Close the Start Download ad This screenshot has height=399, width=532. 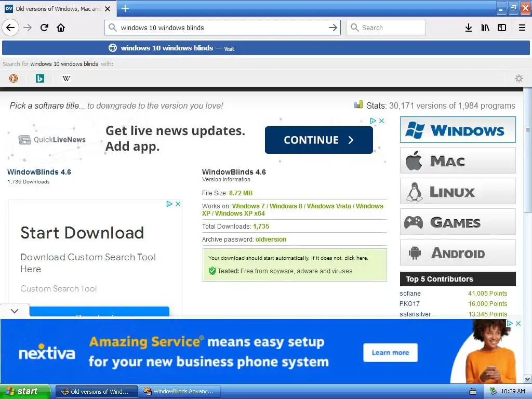pos(178,204)
